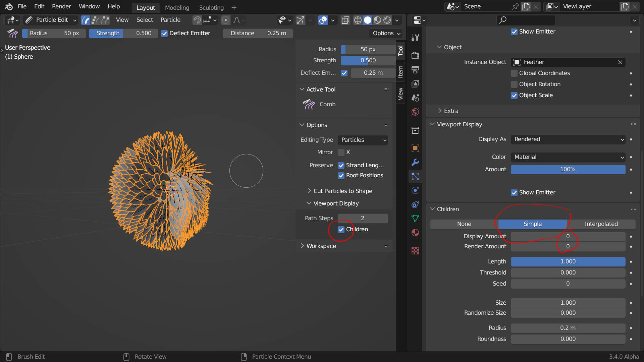
Task: Open the Output properties tab
Action: click(415, 70)
